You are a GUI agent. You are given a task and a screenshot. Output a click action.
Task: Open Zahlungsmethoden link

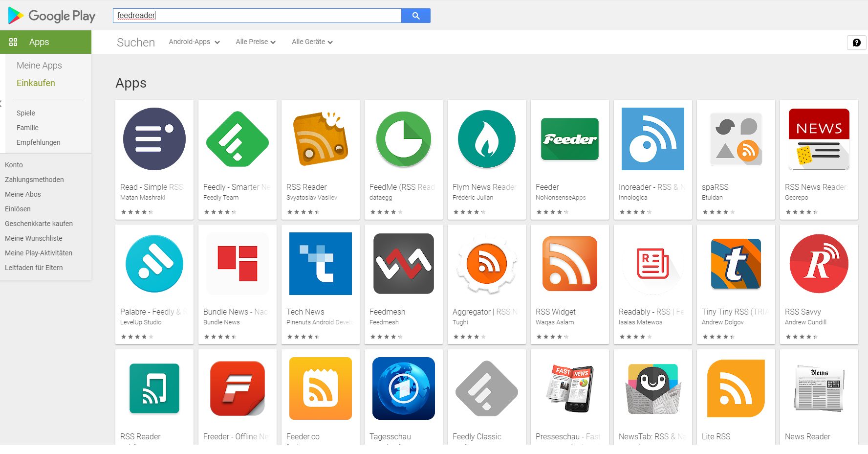pos(34,180)
